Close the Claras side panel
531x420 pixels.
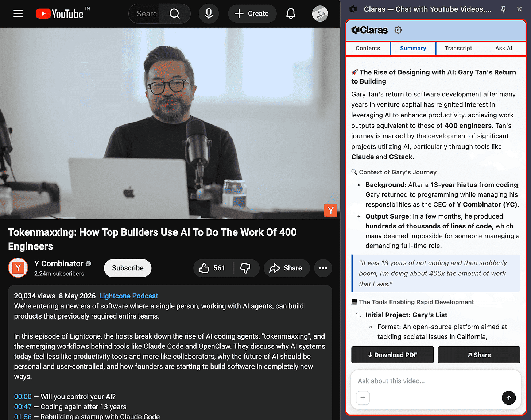(x=519, y=9)
